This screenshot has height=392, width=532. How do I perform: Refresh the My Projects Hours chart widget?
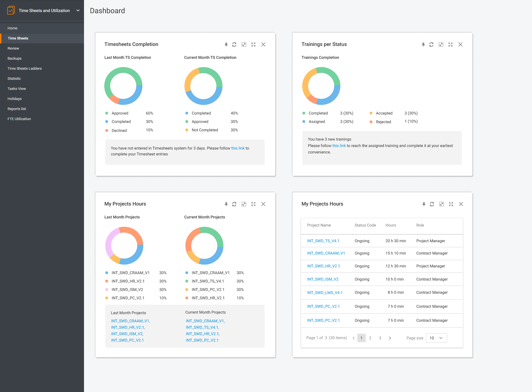(234, 204)
